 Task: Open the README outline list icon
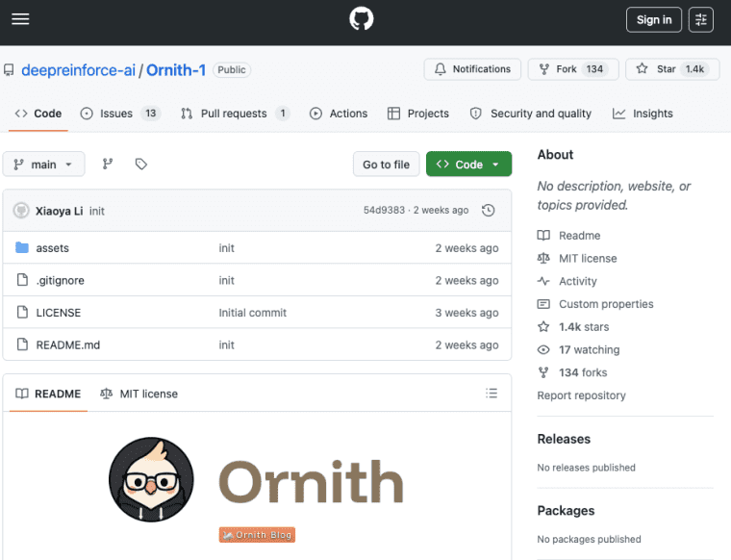492,394
